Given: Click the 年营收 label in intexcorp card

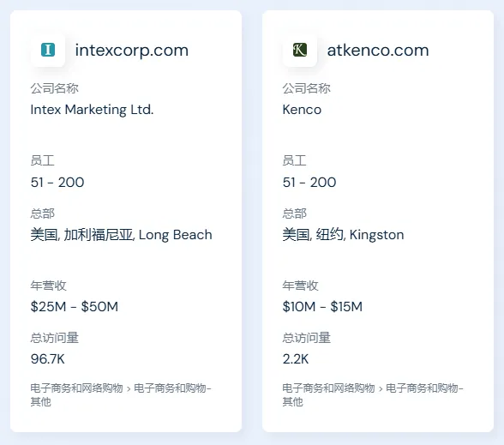Looking at the screenshot, I should (x=48, y=286).
